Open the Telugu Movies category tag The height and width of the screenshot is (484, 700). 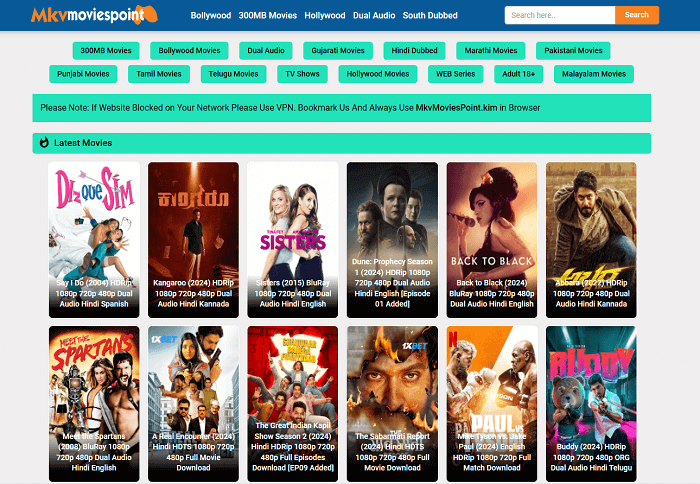[233, 74]
